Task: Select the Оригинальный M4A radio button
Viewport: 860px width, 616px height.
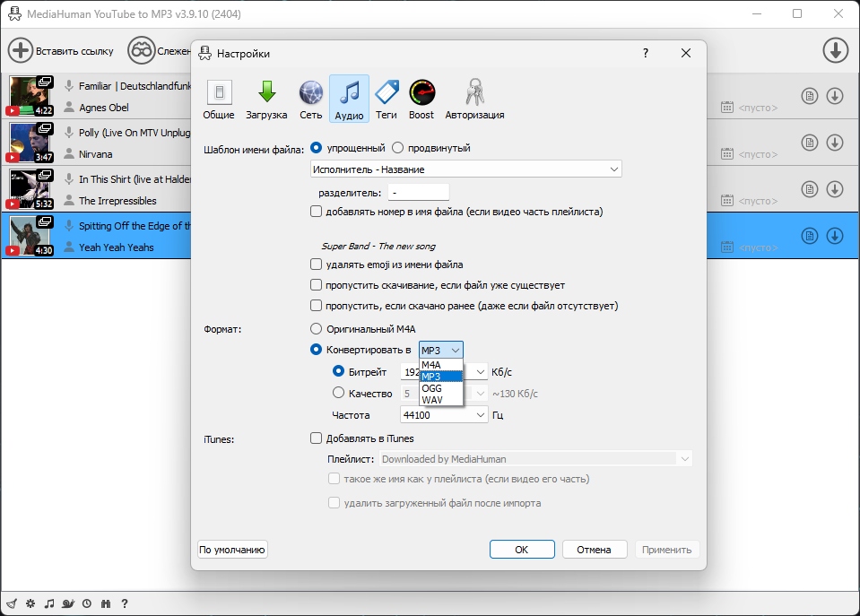Action: [316, 328]
